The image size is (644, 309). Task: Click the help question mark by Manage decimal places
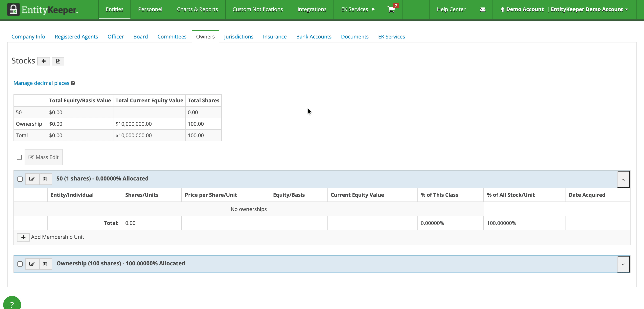pos(73,83)
